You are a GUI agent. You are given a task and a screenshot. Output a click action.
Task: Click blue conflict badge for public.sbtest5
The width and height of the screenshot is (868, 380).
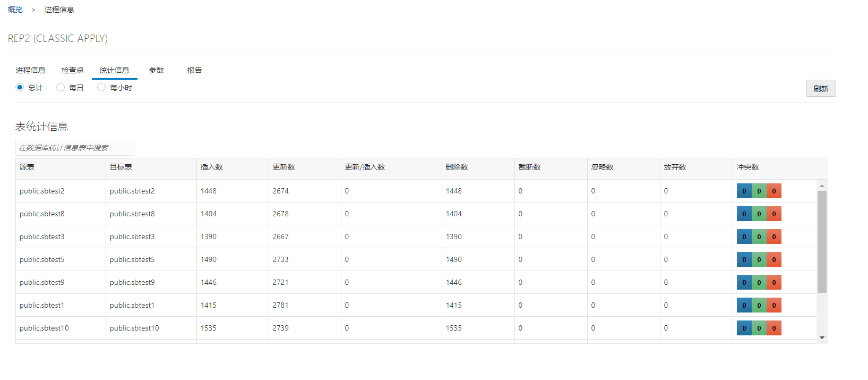(744, 260)
